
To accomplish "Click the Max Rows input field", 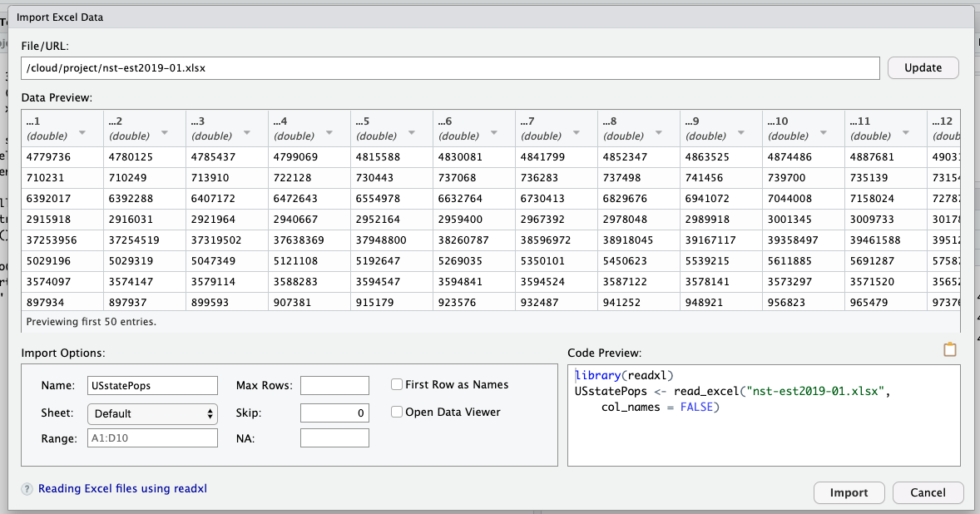I will pos(334,384).
